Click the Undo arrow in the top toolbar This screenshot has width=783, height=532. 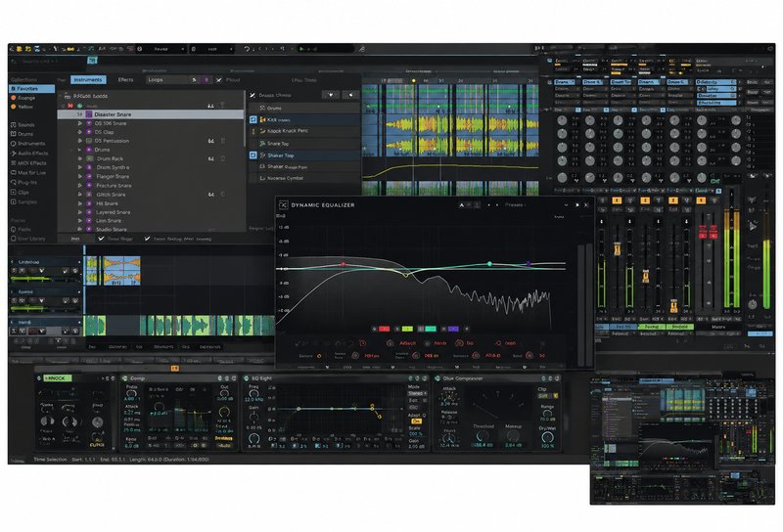pyautogui.click(x=247, y=49)
